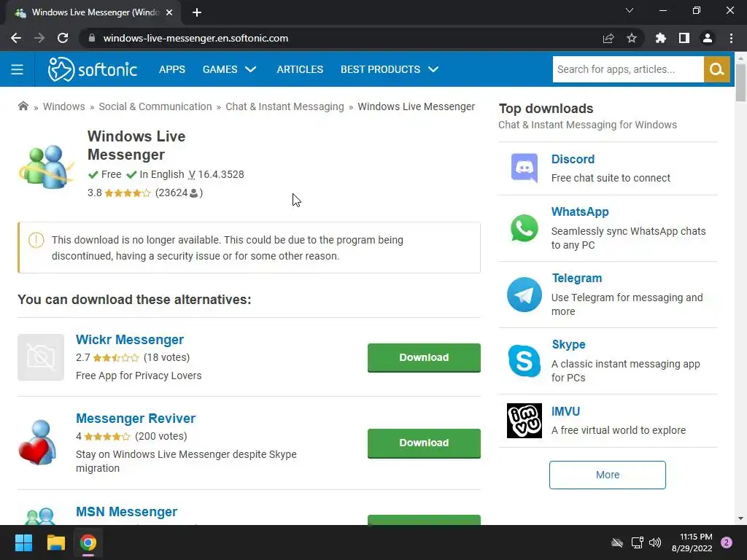Open the network icon in system tray
This screenshot has width=747, height=560.
(637, 542)
